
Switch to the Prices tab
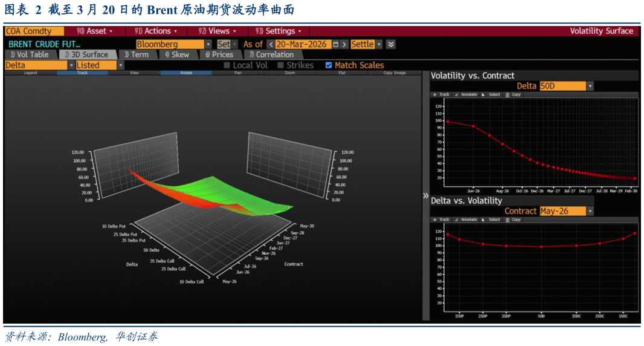(x=220, y=54)
